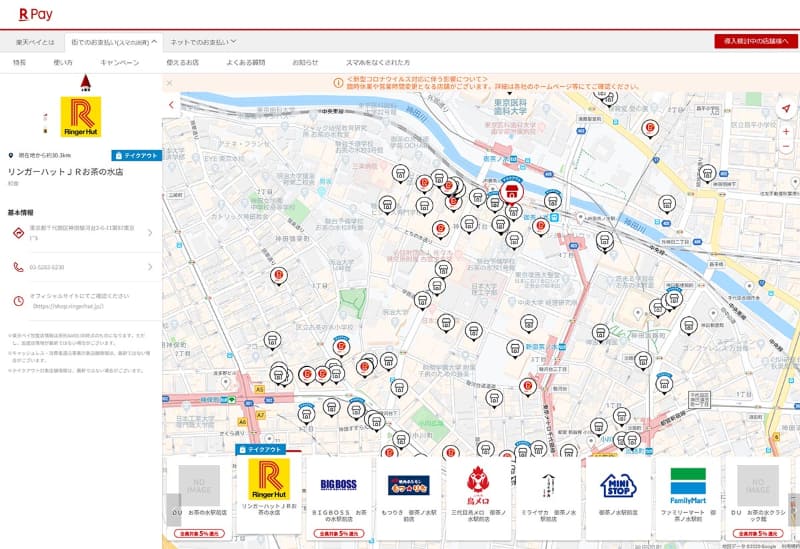Click the 5%還元 badge on BIGBOSS card
800x549 pixels.
pos(339,533)
